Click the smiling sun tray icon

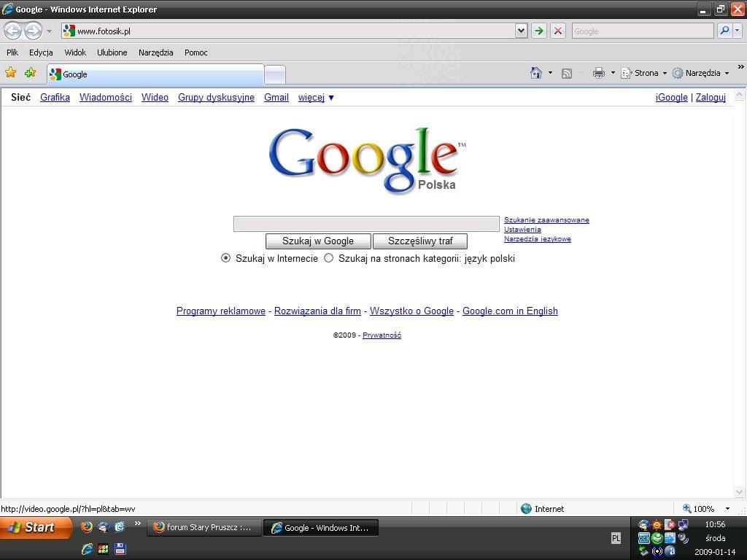click(x=657, y=525)
